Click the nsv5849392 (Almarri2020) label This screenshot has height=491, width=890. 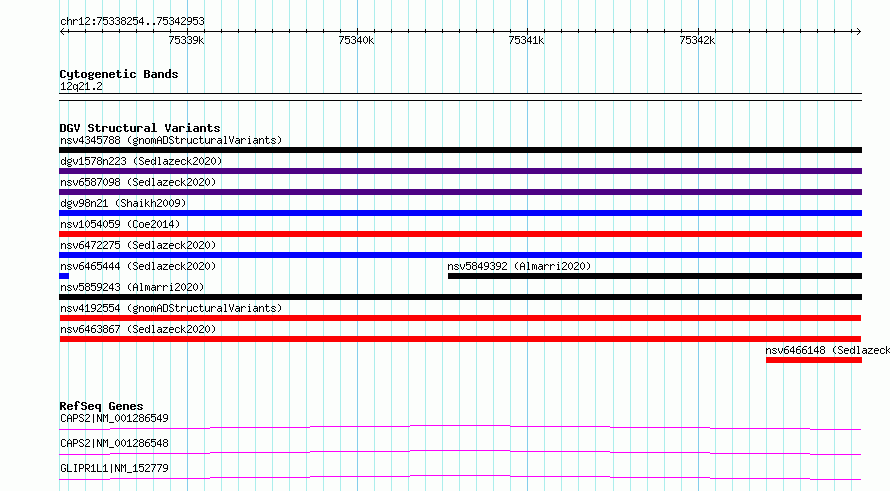click(x=519, y=266)
